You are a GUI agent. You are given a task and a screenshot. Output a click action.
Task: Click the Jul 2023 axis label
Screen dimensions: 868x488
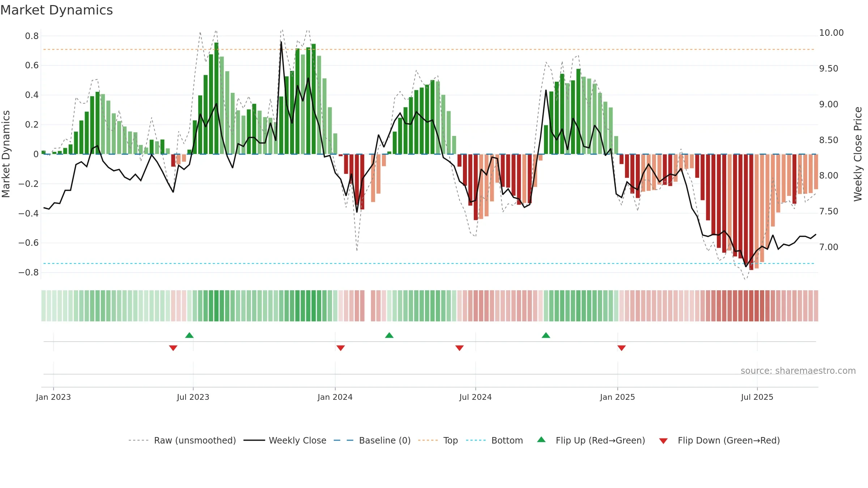point(193,397)
